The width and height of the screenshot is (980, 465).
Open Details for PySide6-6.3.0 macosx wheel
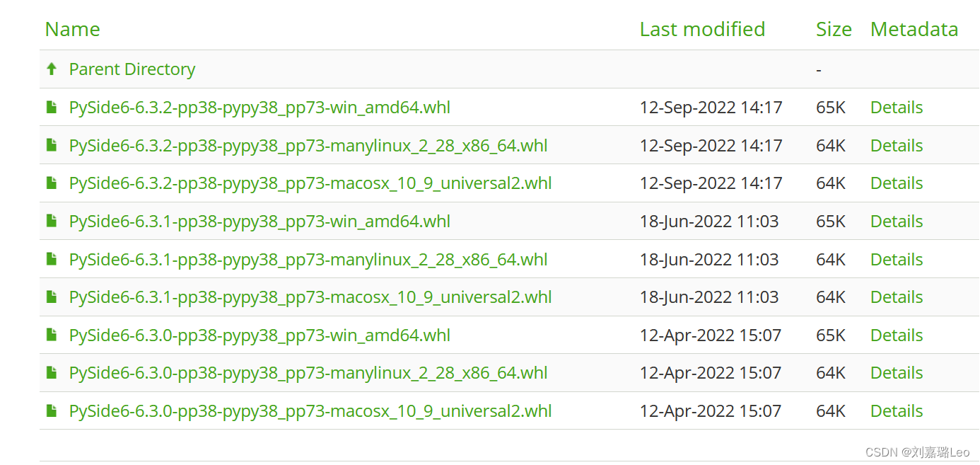(x=896, y=411)
